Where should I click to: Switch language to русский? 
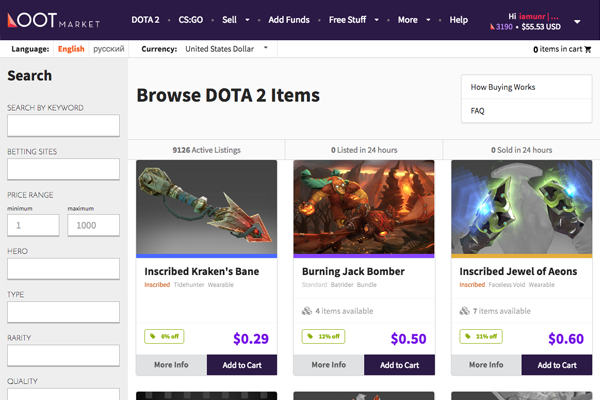coord(109,49)
